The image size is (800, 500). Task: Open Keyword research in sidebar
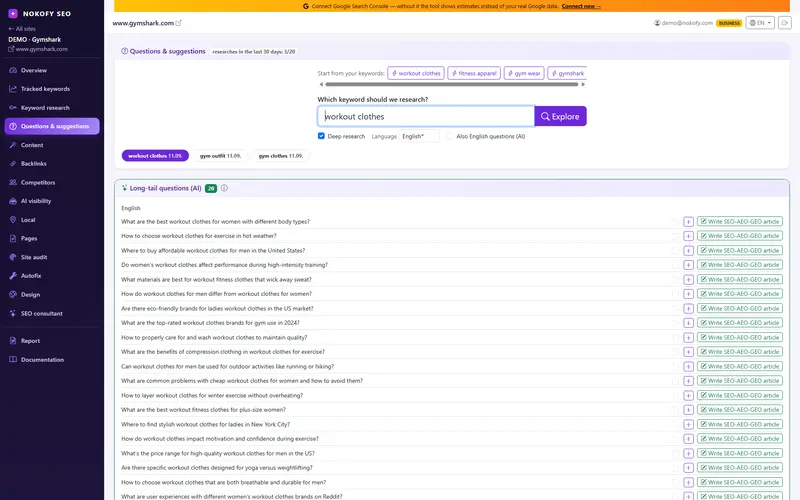coord(45,108)
